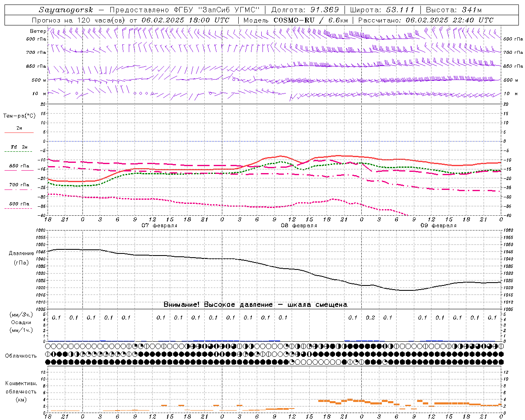Click the "Конвективн." convective cloud label
This screenshot has height=420, width=525.
[21, 383]
